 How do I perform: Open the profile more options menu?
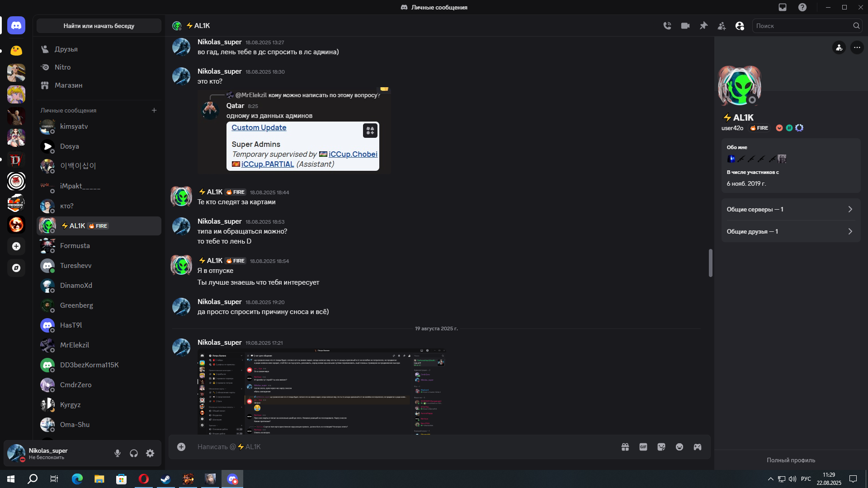[857, 47]
